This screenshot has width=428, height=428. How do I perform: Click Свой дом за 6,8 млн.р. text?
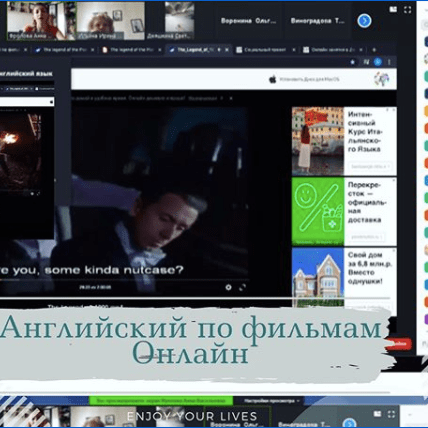tap(370, 268)
